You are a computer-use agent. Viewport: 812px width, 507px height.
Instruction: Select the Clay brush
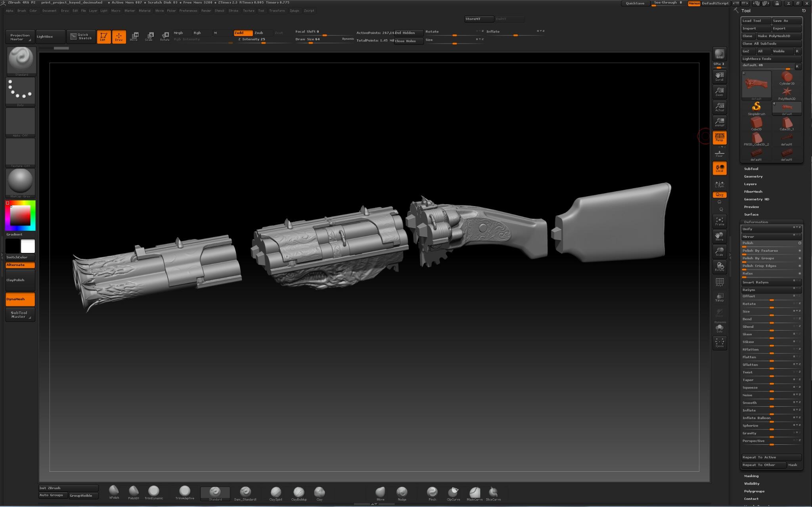pyautogui.click(x=319, y=493)
